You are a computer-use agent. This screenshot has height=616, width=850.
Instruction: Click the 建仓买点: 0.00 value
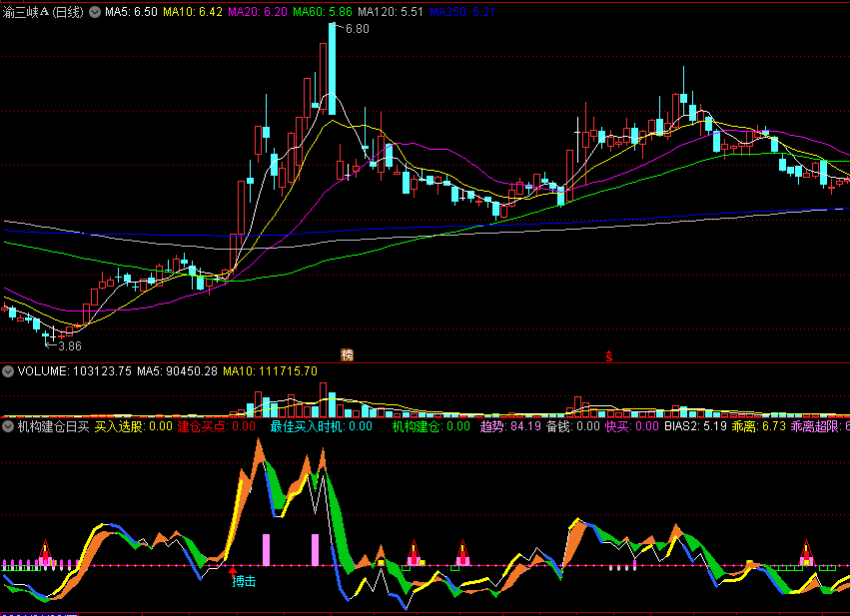point(217,426)
